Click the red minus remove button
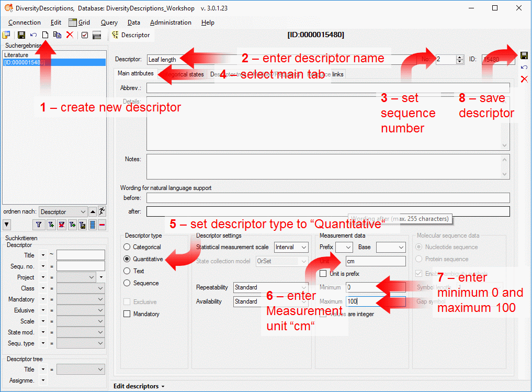The height and width of the screenshot is (392, 532). click(102, 225)
